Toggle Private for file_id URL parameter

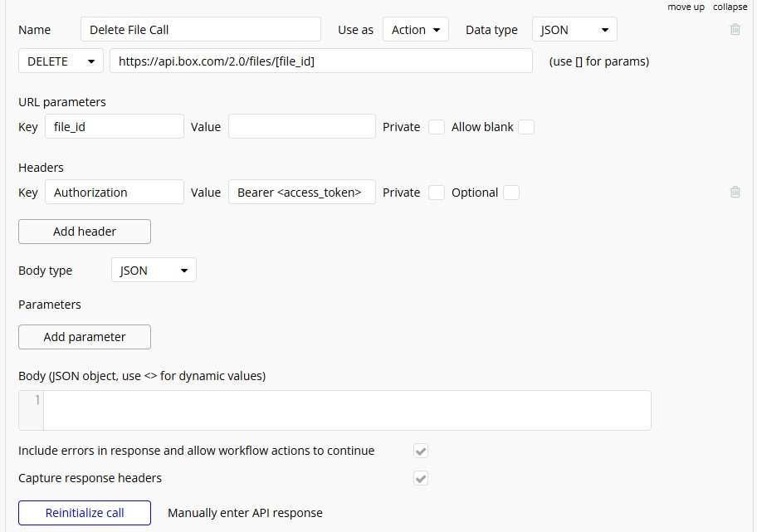pos(437,127)
